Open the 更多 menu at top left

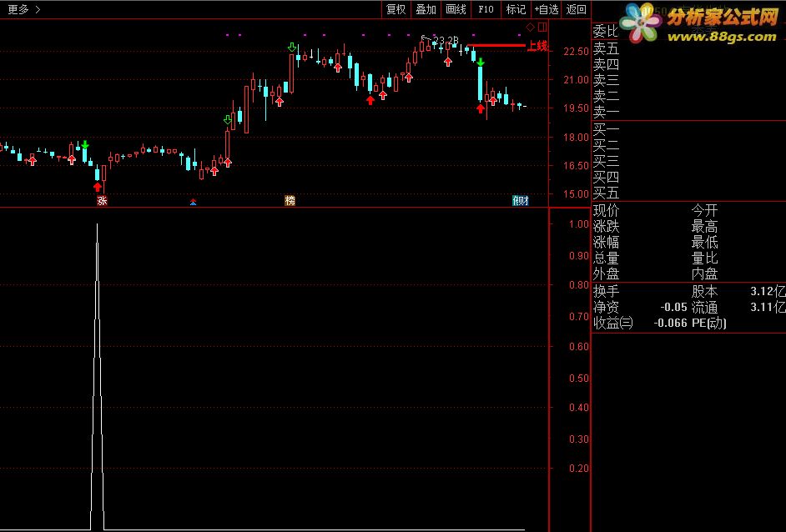pos(24,9)
